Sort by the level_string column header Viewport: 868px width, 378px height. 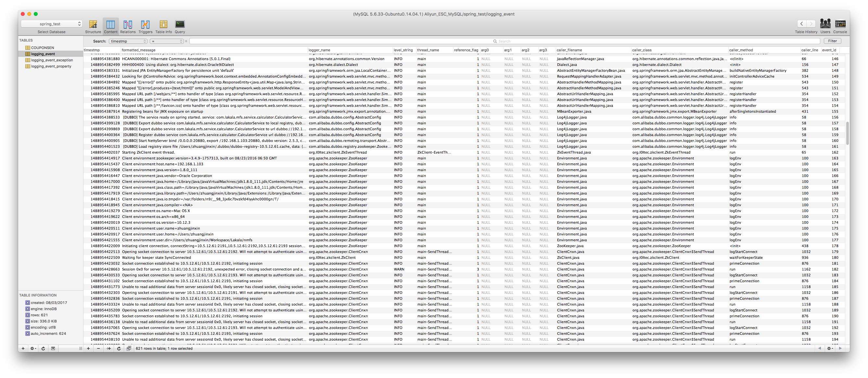click(403, 50)
